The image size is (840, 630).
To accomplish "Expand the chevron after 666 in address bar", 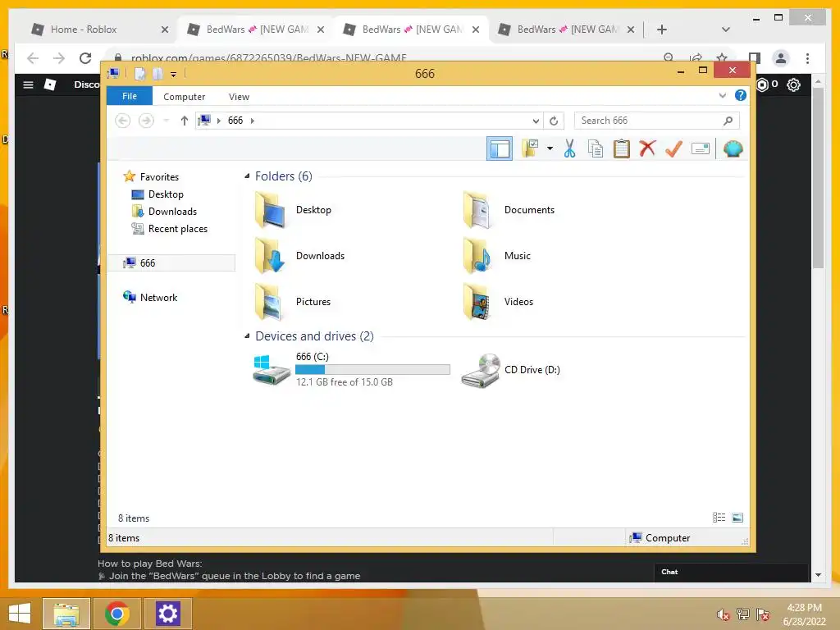I will click(x=253, y=121).
